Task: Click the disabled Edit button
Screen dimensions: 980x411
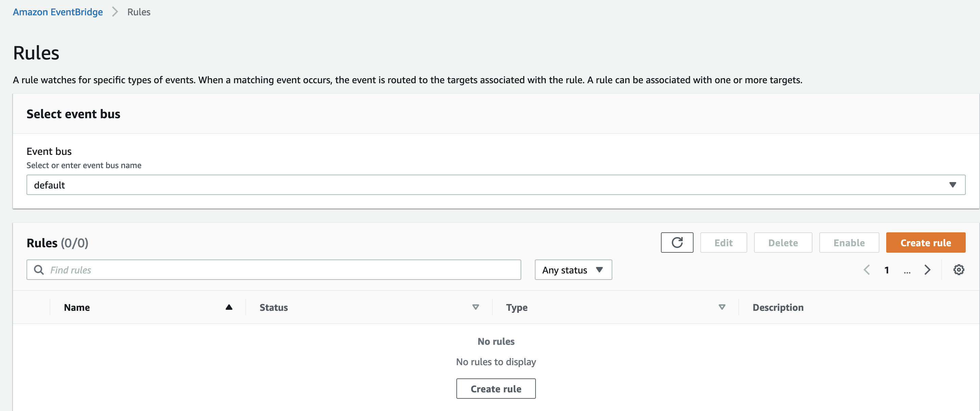Action: 723,243
